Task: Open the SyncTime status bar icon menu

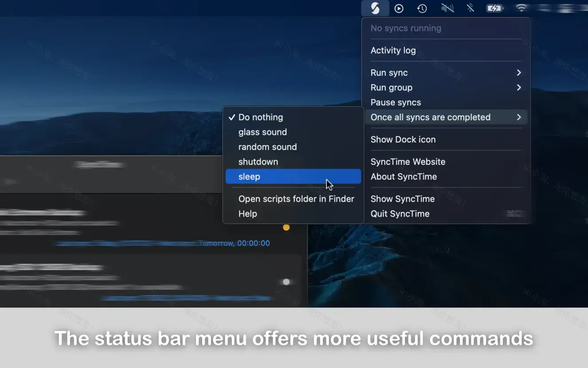Action: pos(375,8)
